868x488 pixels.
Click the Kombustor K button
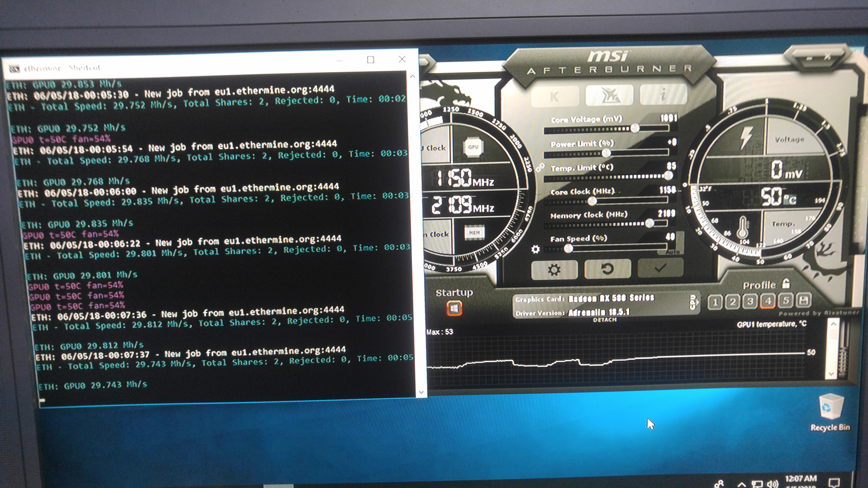coord(555,96)
